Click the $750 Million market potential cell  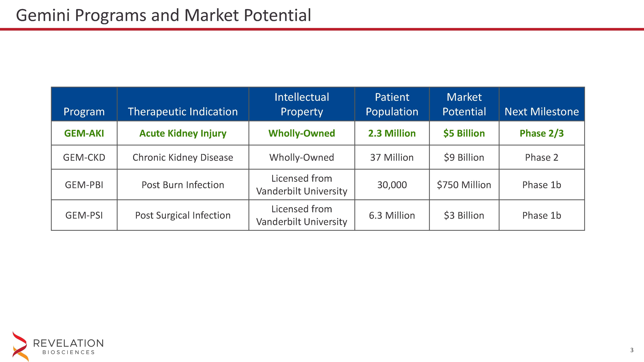464,185
